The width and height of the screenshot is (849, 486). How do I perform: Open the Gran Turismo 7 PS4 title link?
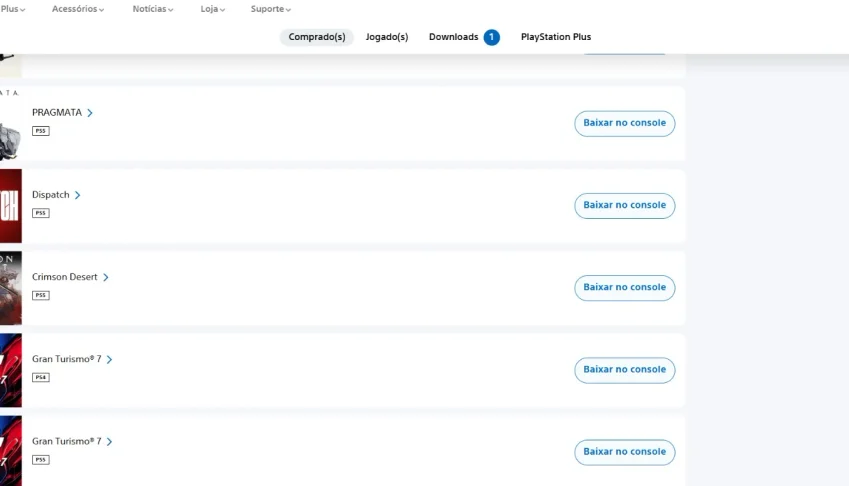click(x=67, y=359)
